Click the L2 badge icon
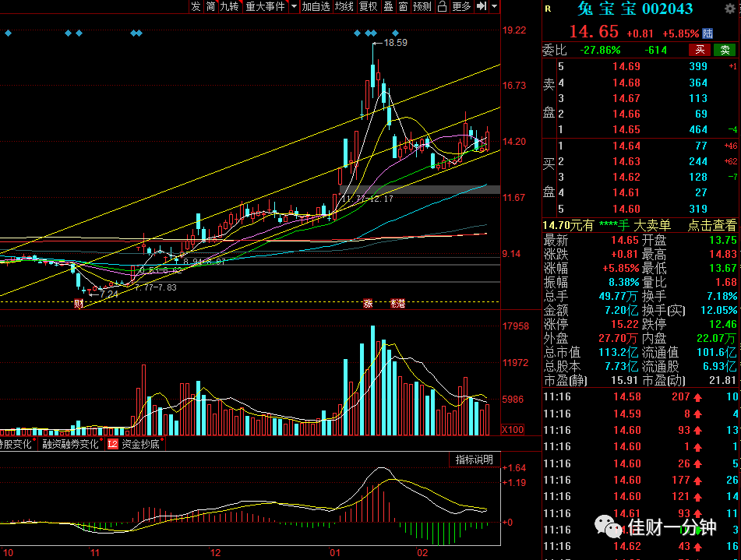 112,444
